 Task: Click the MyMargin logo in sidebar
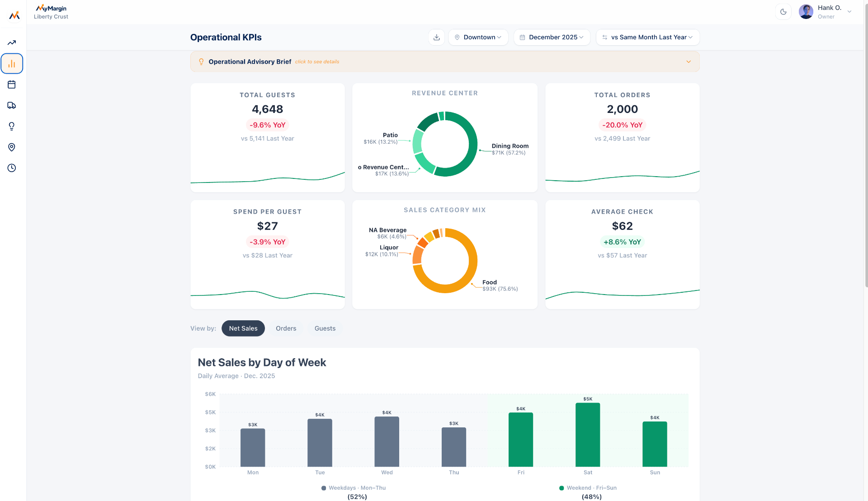pos(14,15)
